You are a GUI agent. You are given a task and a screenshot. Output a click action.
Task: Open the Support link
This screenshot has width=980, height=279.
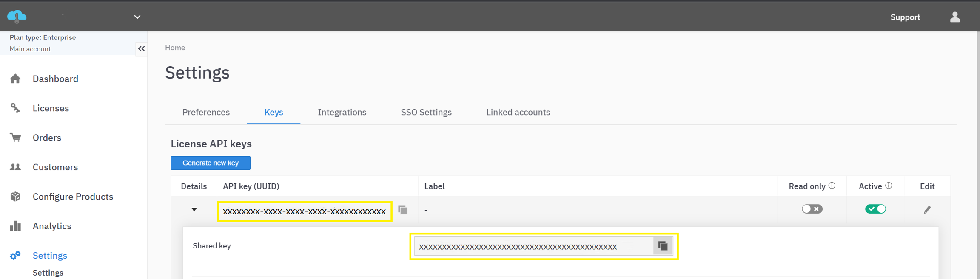point(905,17)
